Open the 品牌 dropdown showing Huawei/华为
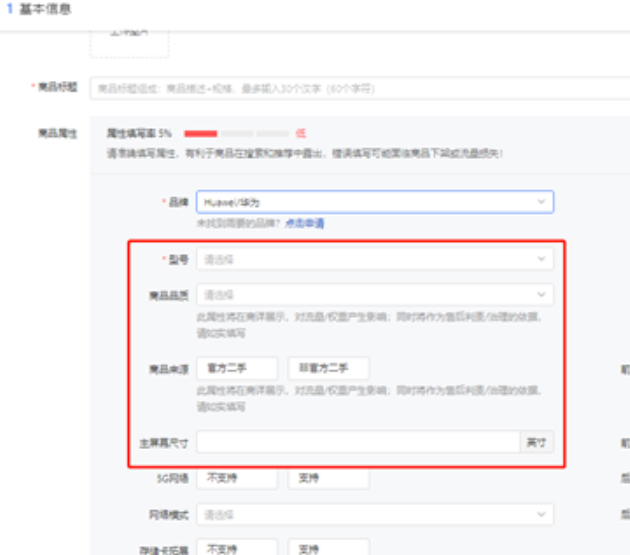The height and width of the screenshot is (555, 630). point(375,202)
